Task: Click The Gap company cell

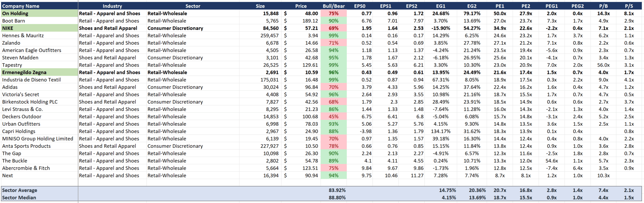Action: [x=40, y=154]
